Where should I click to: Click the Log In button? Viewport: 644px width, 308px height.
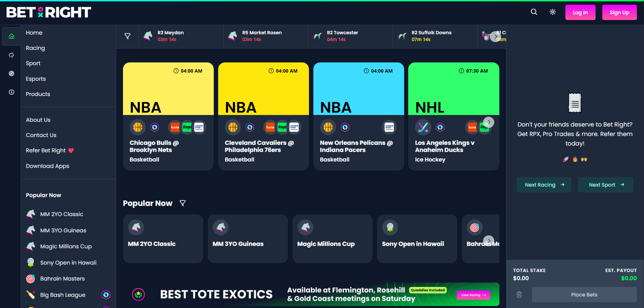(580, 13)
